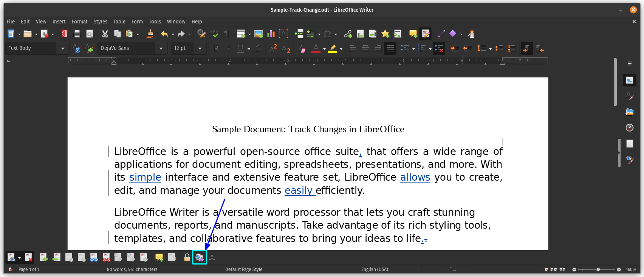Click Export as PDF icon
The image size is (644, 277).
(x=65, y=34)
